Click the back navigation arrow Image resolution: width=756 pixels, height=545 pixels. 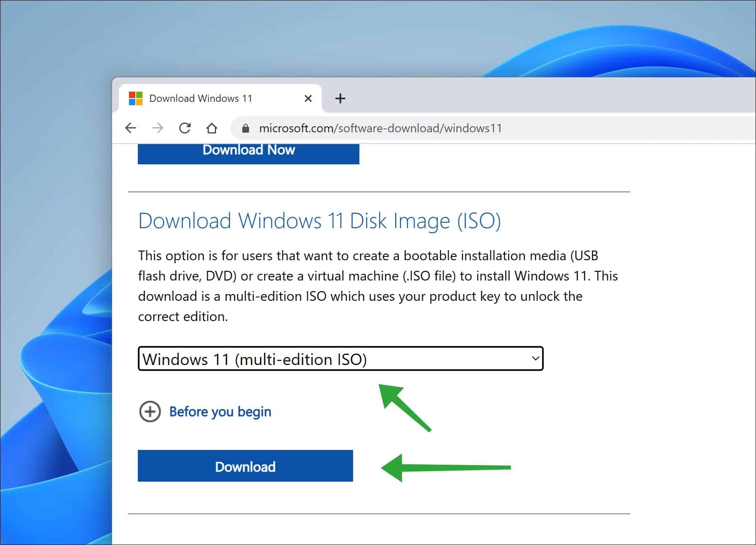[131, 128]
